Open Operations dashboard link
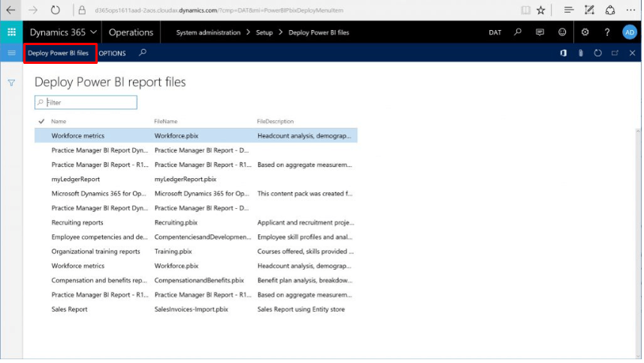The image size is (644, 363). click(131, 32)
